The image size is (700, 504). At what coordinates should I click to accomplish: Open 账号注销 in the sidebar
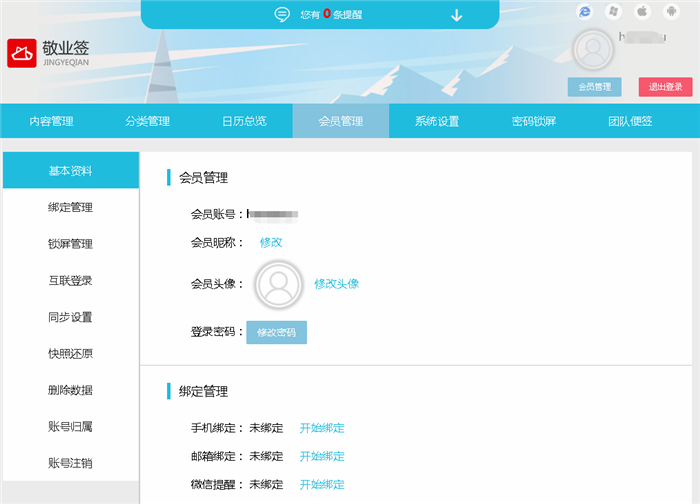coord(70,463)
